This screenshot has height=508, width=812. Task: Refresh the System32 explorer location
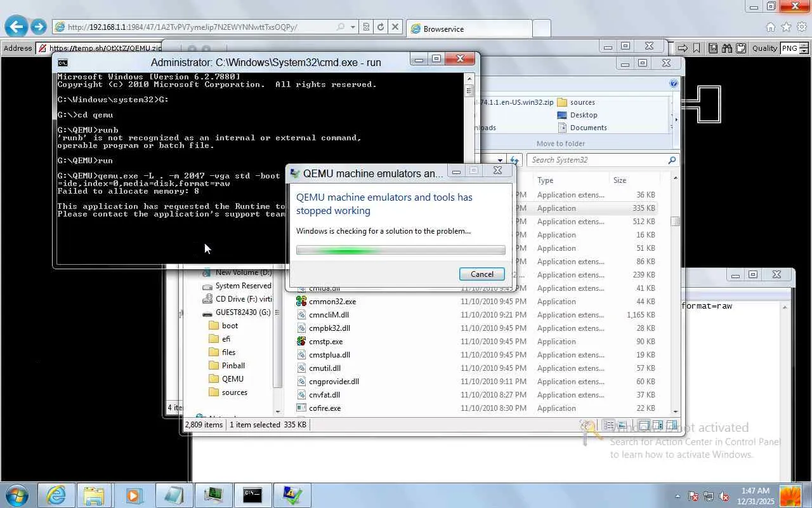point(515,160)
